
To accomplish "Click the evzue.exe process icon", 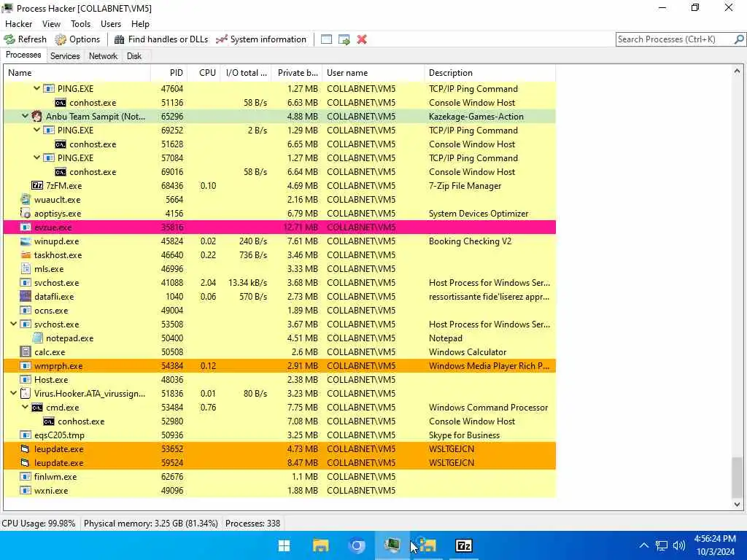I will [26, 227].
